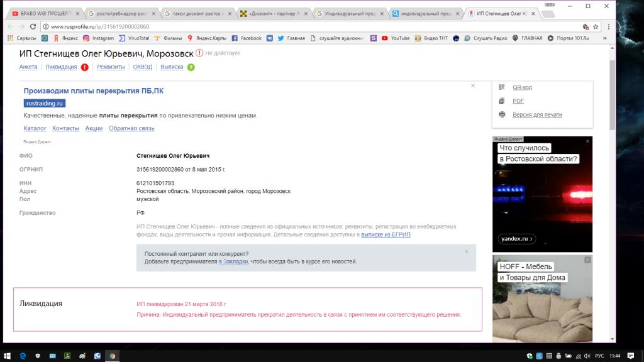Click the green help icon beside Выписка
Image resolution: width=644 pixels, height=362 pixels.
[191, 67]
